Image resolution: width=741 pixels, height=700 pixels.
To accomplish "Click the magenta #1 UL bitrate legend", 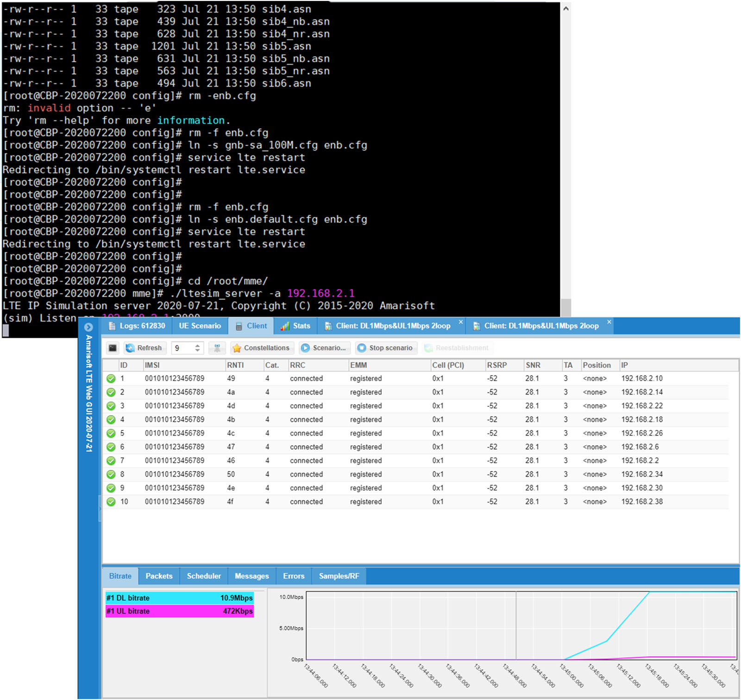I will (x=180, y=612).
